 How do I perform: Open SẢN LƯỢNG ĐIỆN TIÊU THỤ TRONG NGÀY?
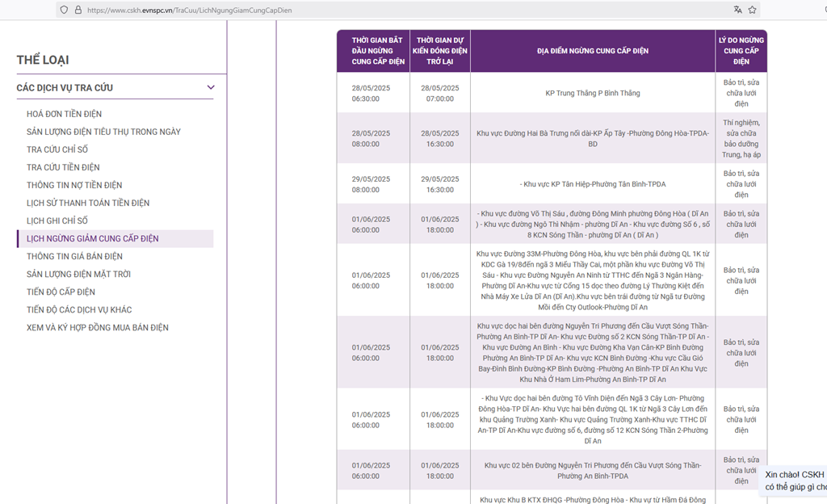(x=103, y=132)
